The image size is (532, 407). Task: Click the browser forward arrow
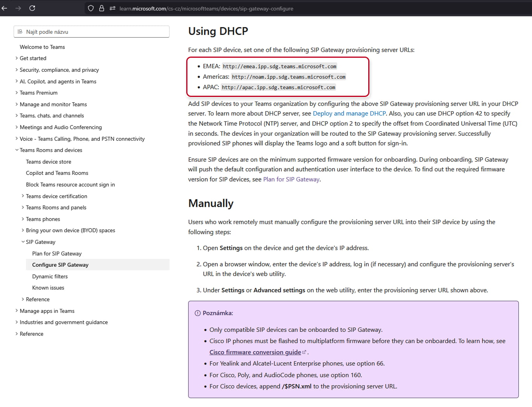(x=18, y=8)
